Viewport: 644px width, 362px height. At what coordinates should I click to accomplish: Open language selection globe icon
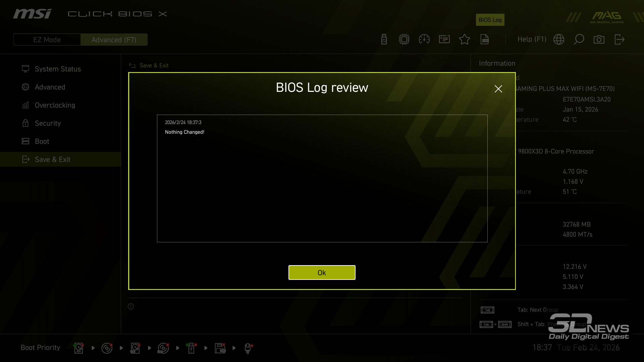pos(559,39)
